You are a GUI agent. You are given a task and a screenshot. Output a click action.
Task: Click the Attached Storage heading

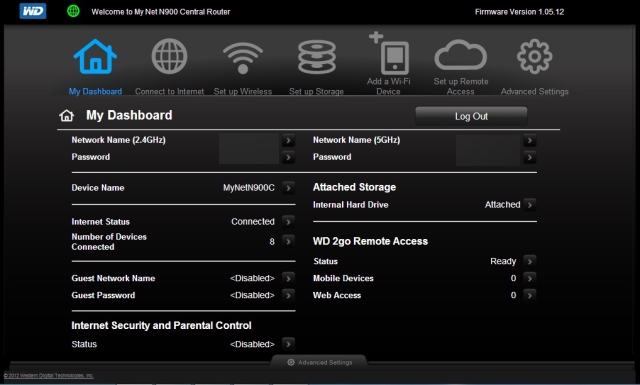354,187
